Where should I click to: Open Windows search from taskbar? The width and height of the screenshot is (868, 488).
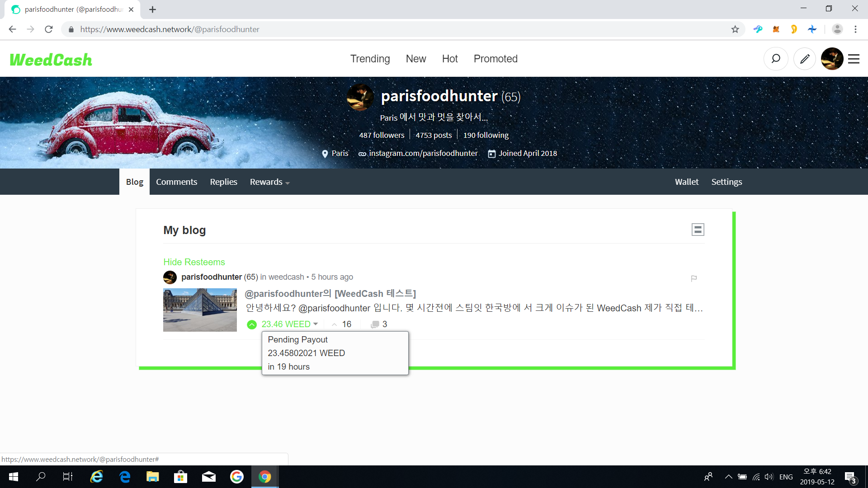tap(41, 477)
